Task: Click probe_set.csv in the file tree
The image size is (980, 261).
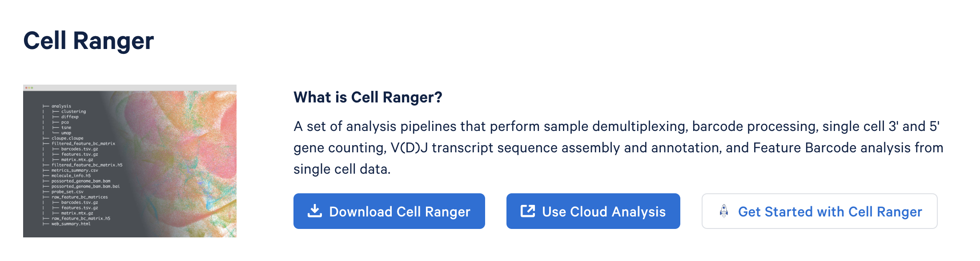Action: [x=67, y=192]
